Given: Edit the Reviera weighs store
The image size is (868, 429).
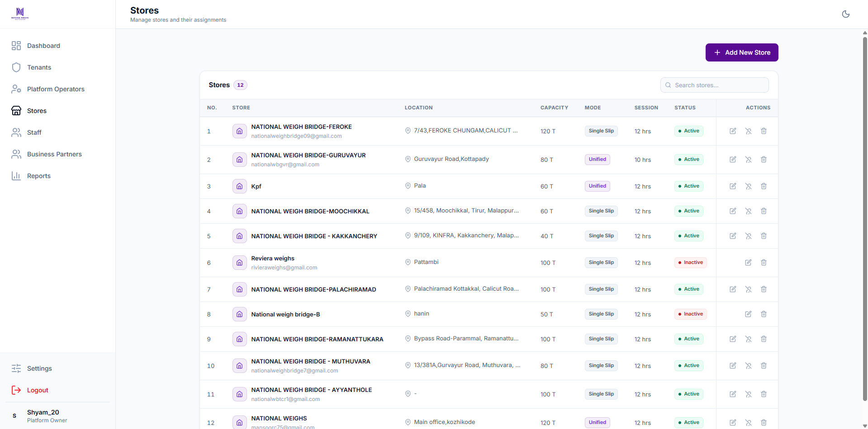Looking at the screenshot, I should [748, 263].
